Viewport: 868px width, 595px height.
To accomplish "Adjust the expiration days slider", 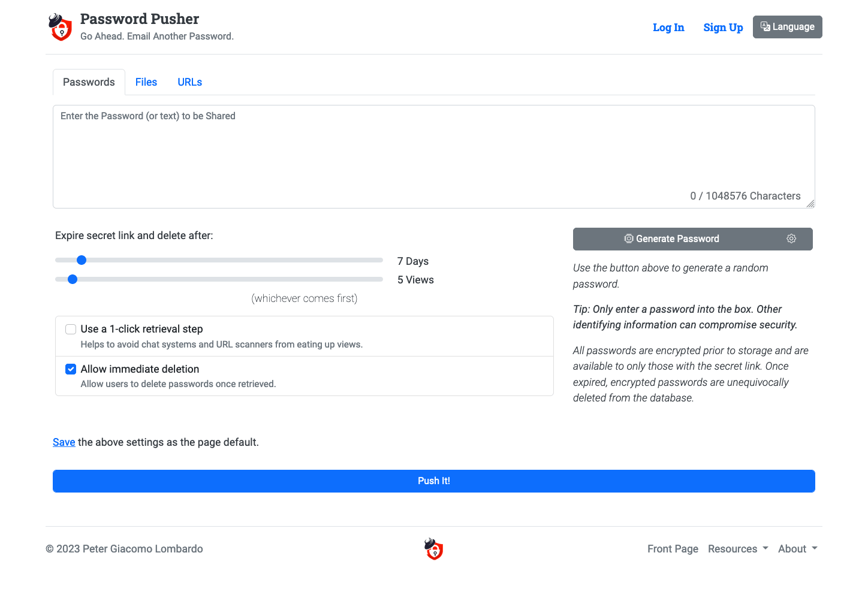I will click(81, 260).
